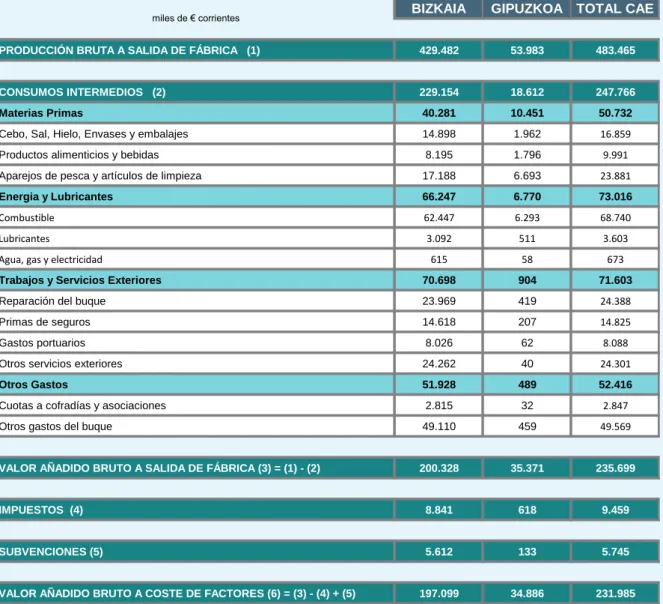
Task: Click cell value 14.898
Action: pos(439,134)
